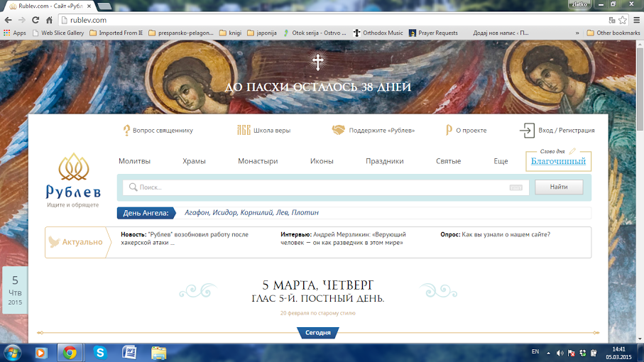Click the АБВ icon of Школа веры
Image resolution: width=644 pixels, height=362 pixels.
(244, 130)
